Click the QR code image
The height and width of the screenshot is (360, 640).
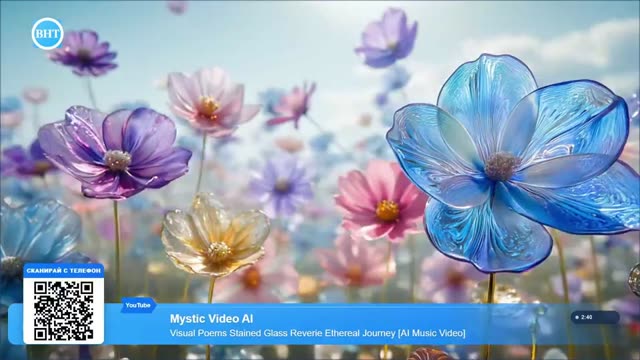[63, 310]
